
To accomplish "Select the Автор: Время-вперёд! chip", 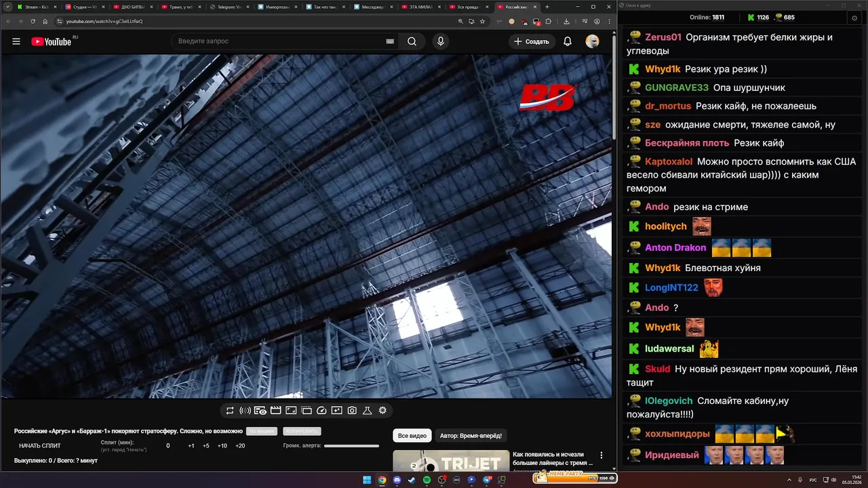I will [x=471, y=436].
